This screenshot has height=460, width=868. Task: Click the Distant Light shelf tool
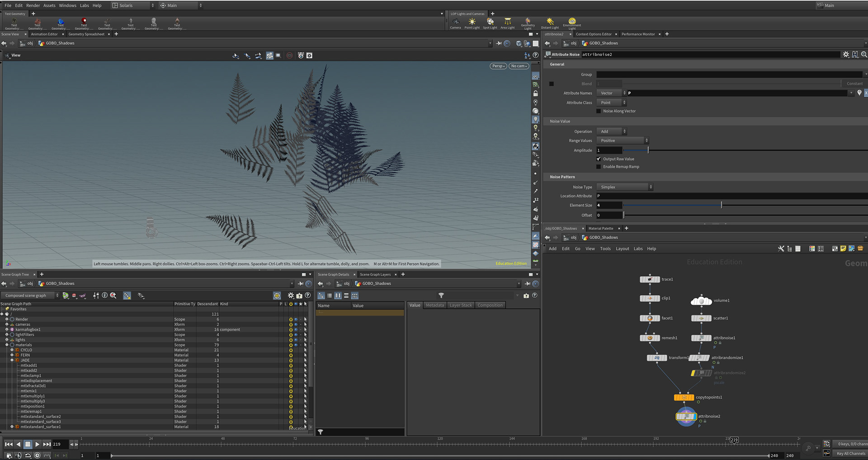550,22
